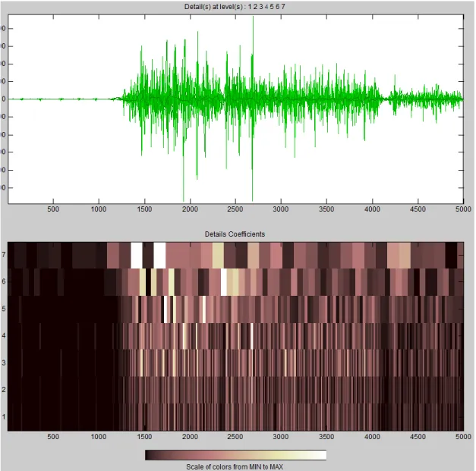Select level 6 label on the coefficients axis
The image size is (476, 471).
(4, 281)
